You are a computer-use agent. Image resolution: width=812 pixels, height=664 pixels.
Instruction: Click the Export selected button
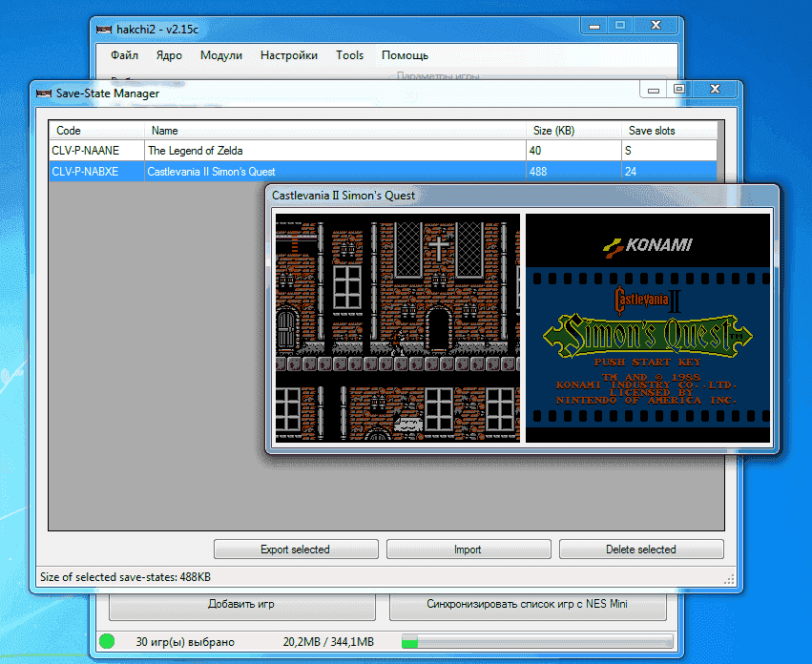[x=296, y=549]
